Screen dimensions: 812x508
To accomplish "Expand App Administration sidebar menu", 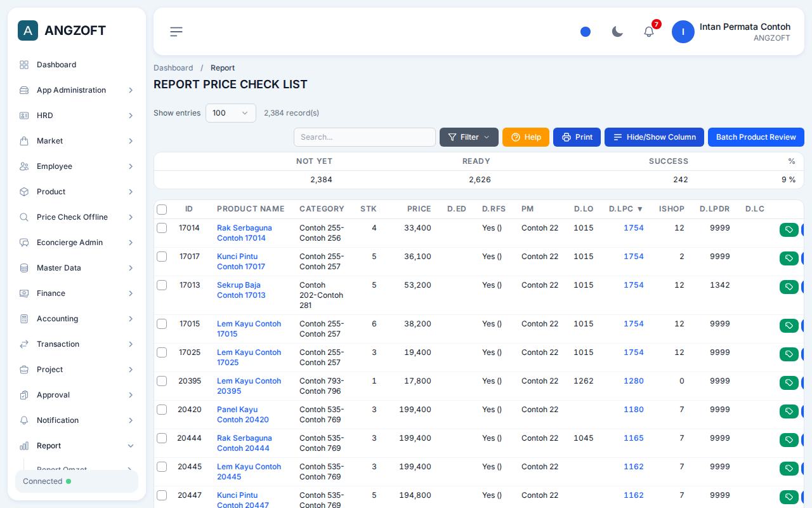I will coord(77,90).
